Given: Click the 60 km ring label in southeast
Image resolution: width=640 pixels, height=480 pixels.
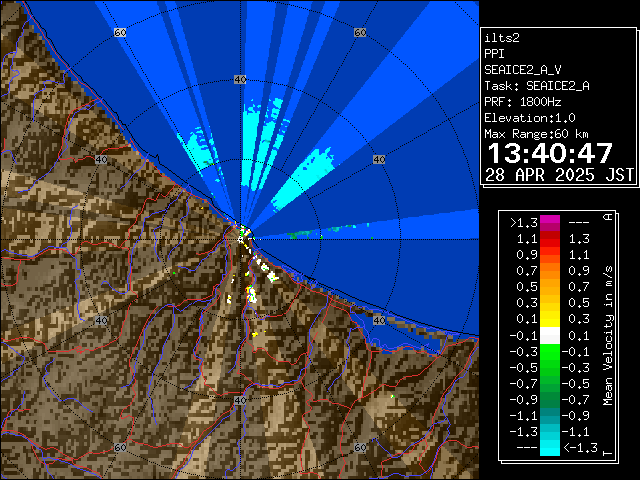Looking at the screenshot, I should (x=360, y=447).
